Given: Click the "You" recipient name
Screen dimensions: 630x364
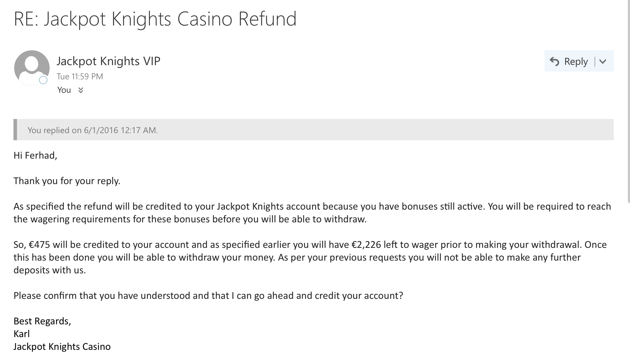Looking at the screenshot, I should (64, 90).
